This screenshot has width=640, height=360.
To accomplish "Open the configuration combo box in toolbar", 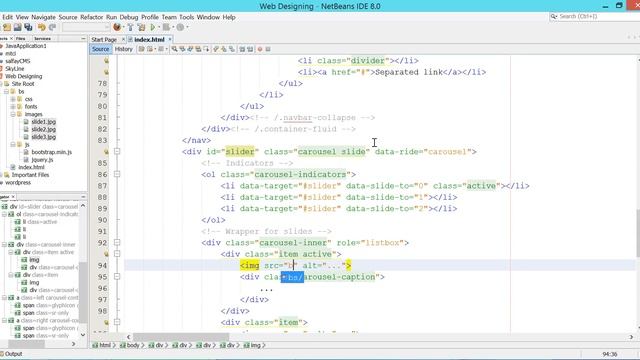I will (x=86, y=27).
